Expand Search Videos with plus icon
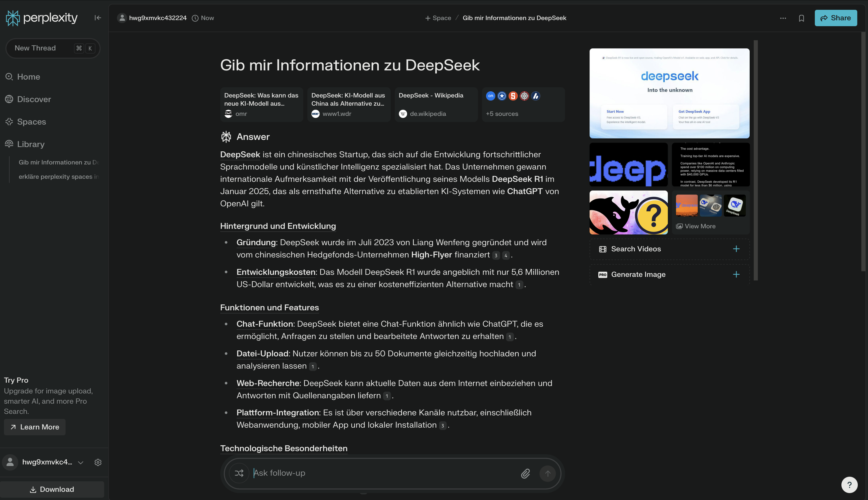 coord(736,249)
